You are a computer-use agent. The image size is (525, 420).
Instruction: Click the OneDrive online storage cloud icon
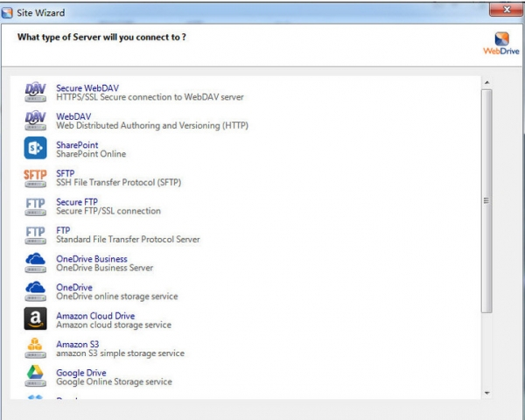(x=35, y=291)
